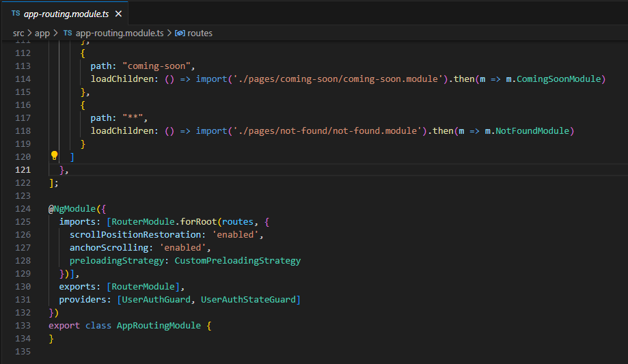Click forRoot method call on line 125

(x=198, y=222)
